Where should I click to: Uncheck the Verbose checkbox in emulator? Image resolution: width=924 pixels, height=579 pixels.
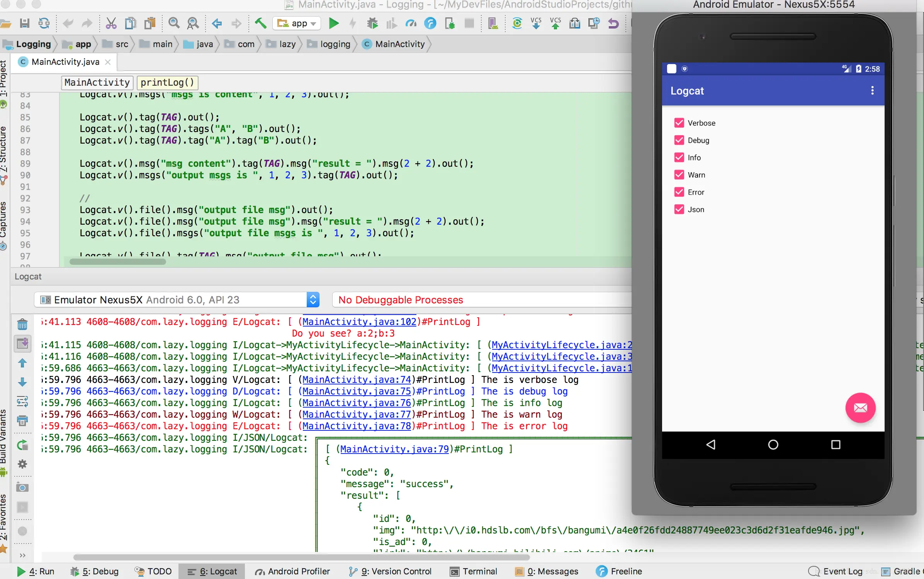679,123
